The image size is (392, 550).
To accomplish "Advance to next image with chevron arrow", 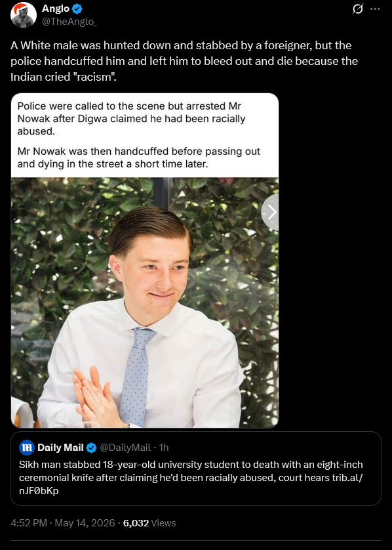I will pyautogui.click(x=271, y=212).
